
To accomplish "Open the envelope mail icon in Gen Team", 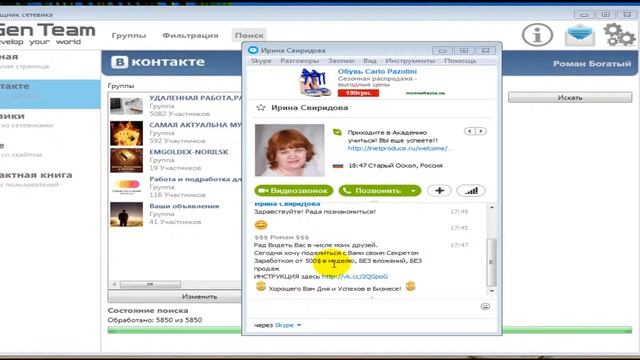I will click(x=580, y=35).
